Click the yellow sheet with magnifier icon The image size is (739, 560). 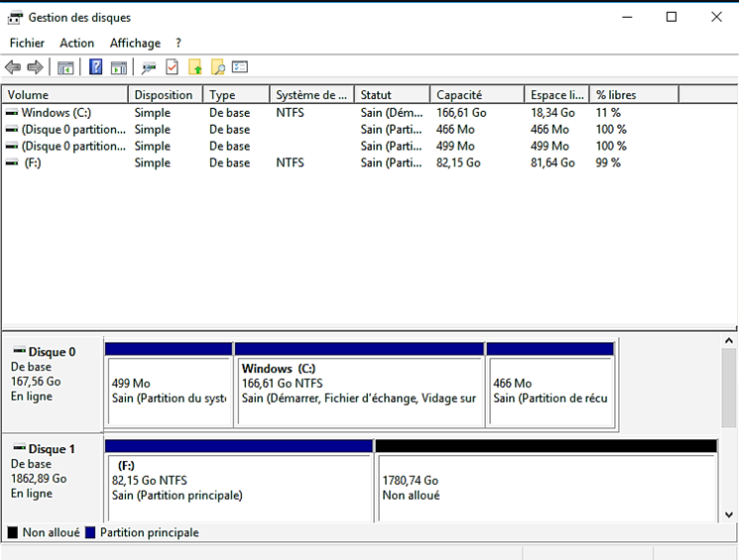click(x=217, y=67)
